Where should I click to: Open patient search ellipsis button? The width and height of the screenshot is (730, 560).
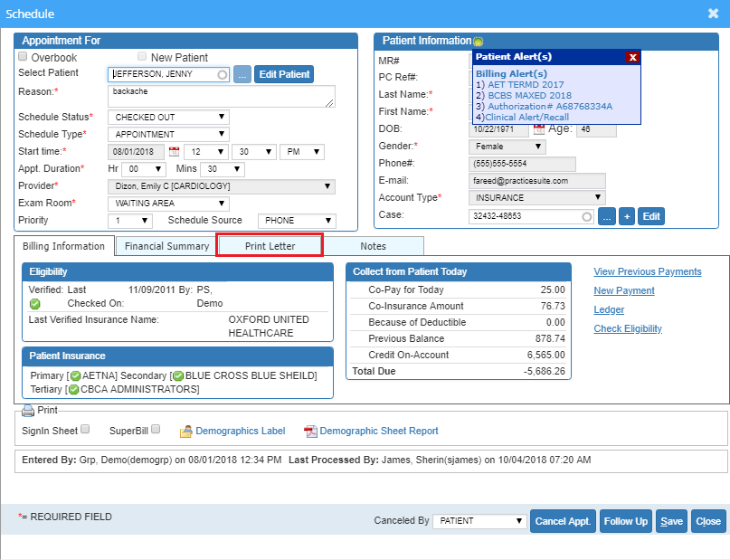(x=242, y=74)
